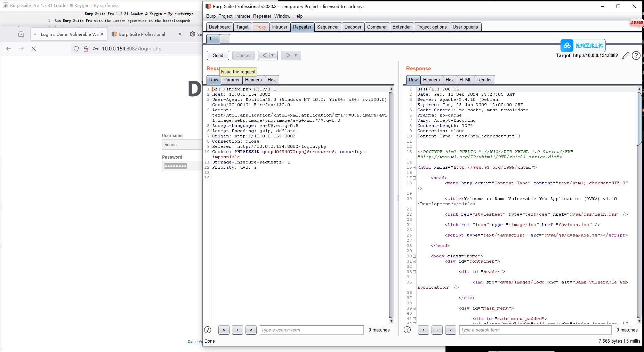Collapse the container div at line 31
This screenshot has height=352, width=644.
(414, 262)
